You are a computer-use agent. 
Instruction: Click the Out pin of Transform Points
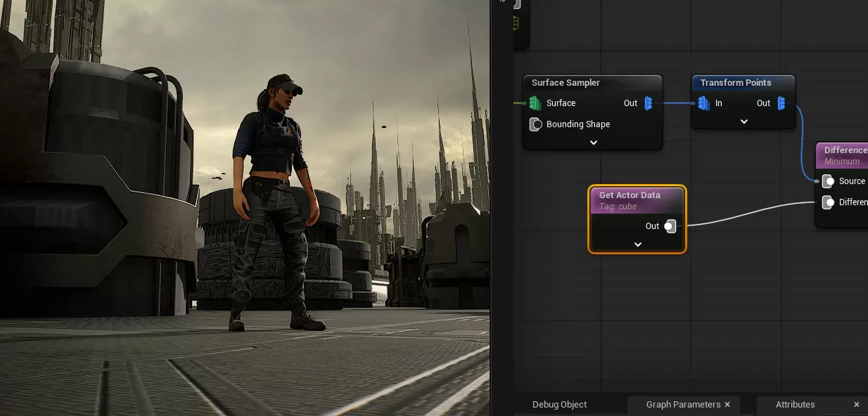click(781, 103)
